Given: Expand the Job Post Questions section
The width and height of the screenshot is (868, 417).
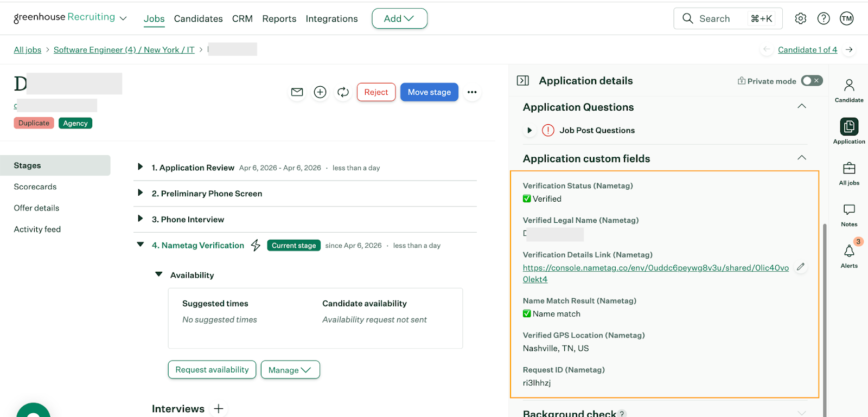Looking at the screenshot, I should [529, 130].
